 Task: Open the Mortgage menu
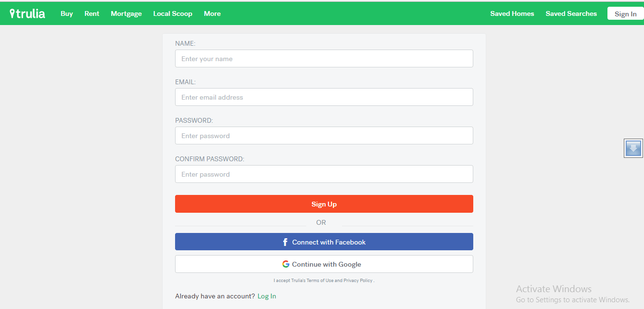pyautogui.click(x=126, y=13)
